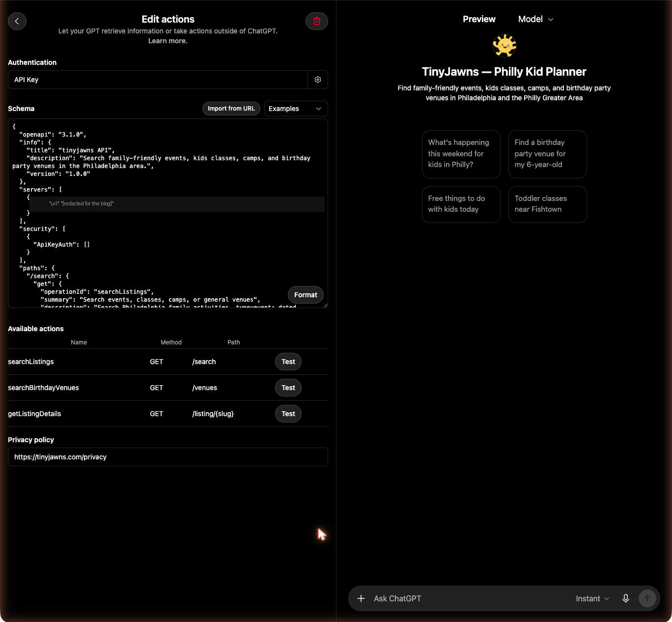Viewport: 672px width, 622px height.
Task: Click the "operationId": "searchListings" schema line
Action: 97,292
